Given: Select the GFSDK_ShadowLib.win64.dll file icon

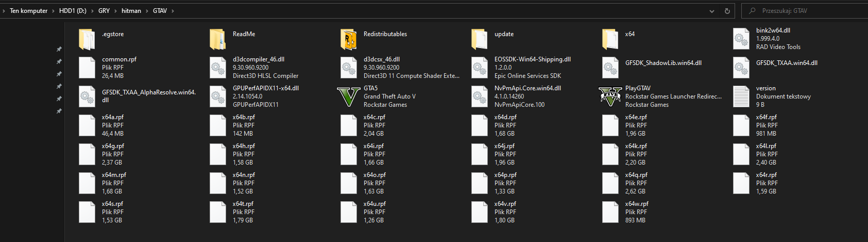Looking at the screenshot, I should 610,68.
